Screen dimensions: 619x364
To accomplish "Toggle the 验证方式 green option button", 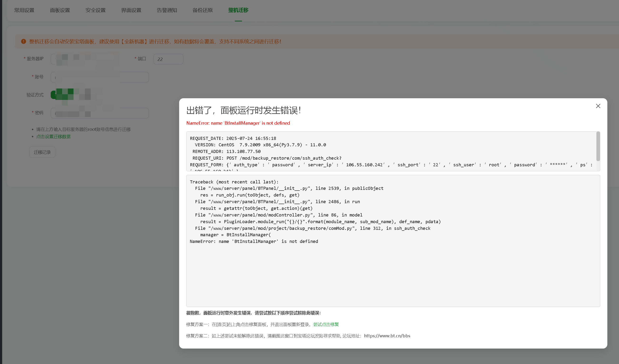I will (x=62, y=95).
